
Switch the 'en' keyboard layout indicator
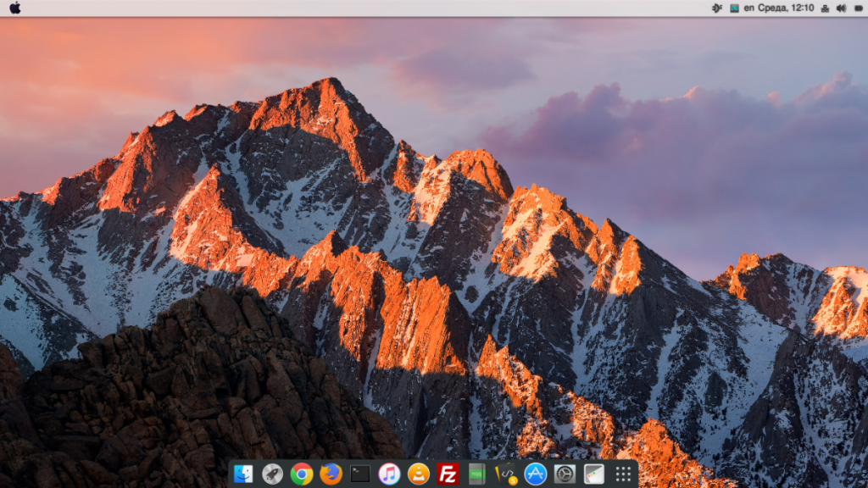(x=749, y=8)
